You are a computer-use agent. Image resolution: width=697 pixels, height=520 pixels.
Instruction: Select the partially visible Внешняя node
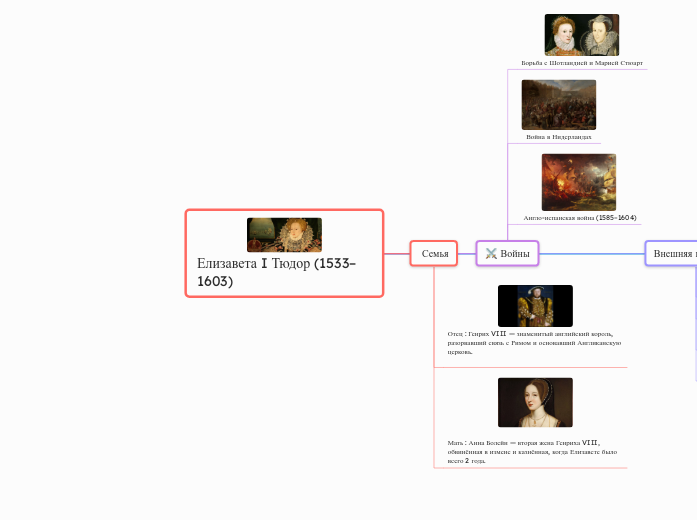pos(671,253)
